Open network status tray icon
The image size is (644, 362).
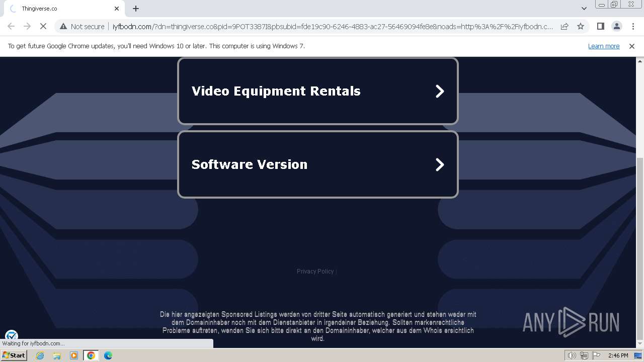(584, 355)
